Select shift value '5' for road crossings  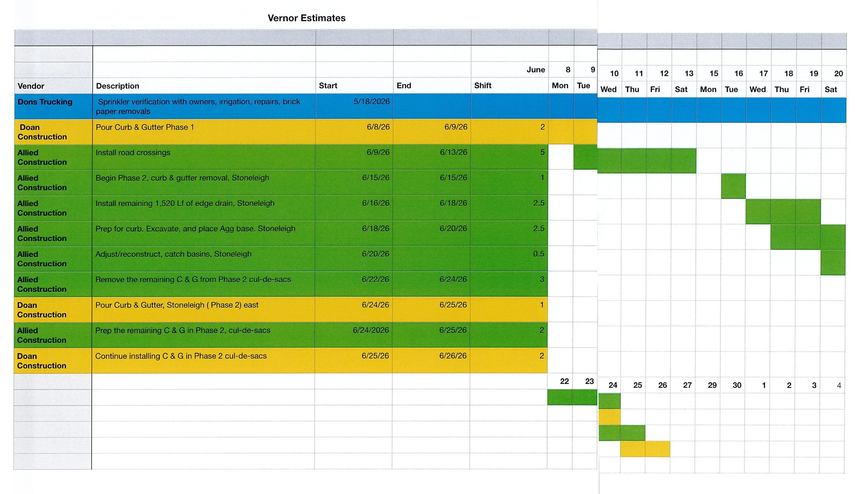(542, 152)
